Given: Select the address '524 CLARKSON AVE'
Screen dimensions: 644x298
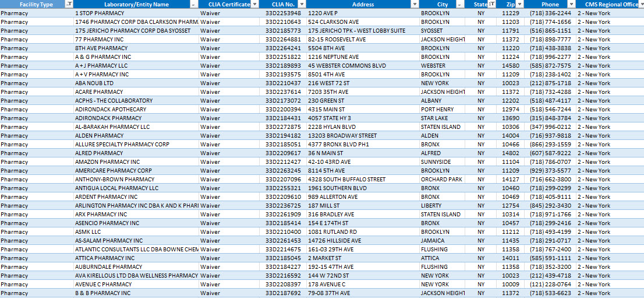Looking at the screenshot, I should (x=363, y=22).
